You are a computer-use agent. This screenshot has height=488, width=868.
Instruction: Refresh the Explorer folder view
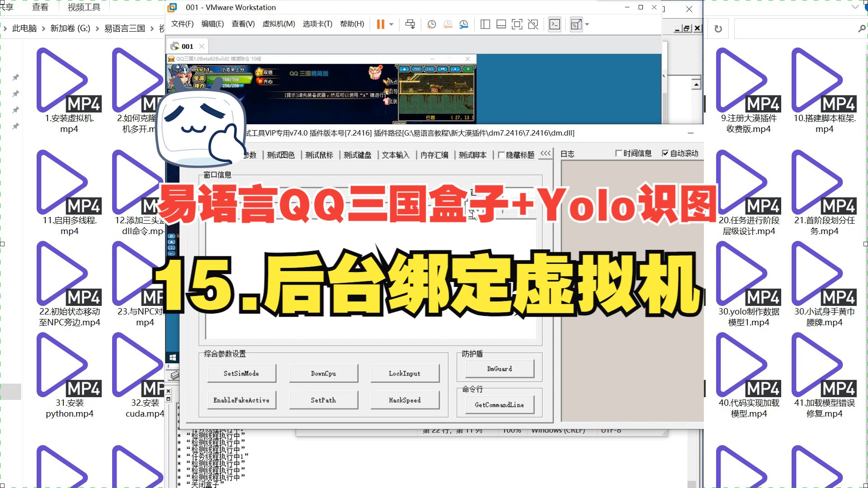pos(718,29)
